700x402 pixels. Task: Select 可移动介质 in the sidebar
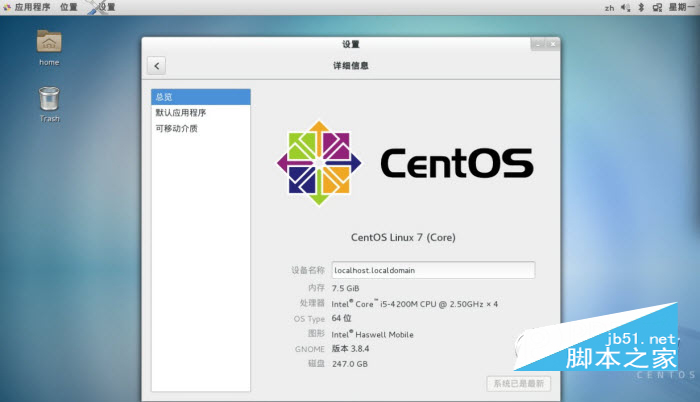201,129
